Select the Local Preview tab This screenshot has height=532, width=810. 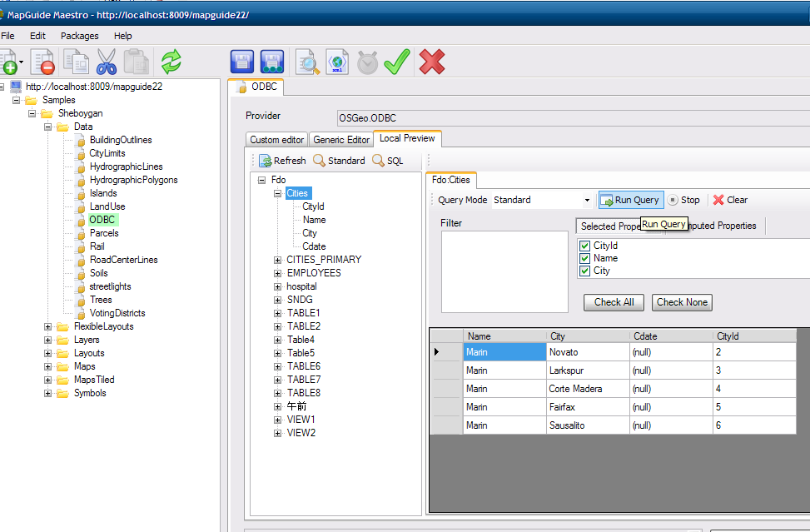407,138
